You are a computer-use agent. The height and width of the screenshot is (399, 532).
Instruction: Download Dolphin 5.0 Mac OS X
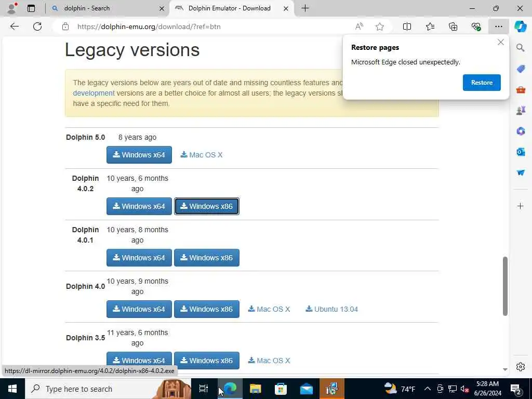pos(202,155)
